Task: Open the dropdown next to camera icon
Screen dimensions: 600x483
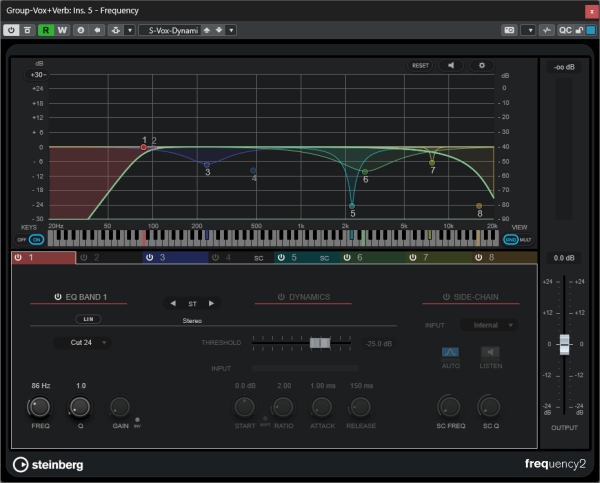Action: point(528,30)
